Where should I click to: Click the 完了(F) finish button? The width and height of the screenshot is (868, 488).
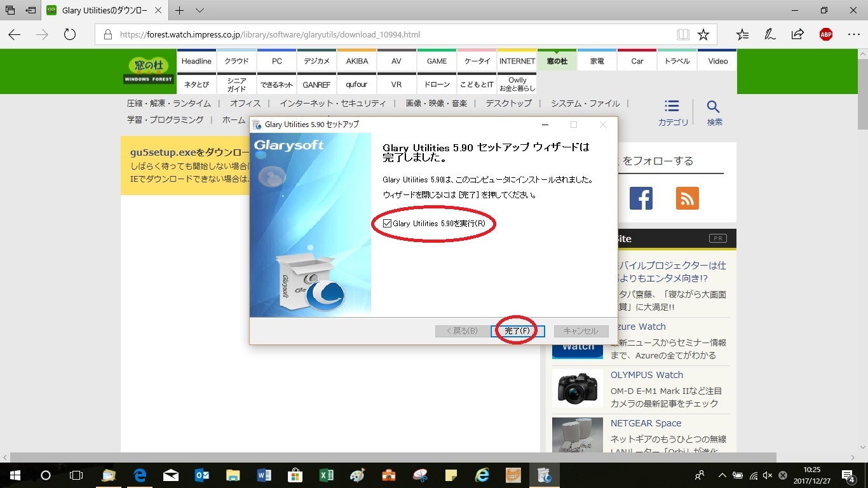click(517, 331)
